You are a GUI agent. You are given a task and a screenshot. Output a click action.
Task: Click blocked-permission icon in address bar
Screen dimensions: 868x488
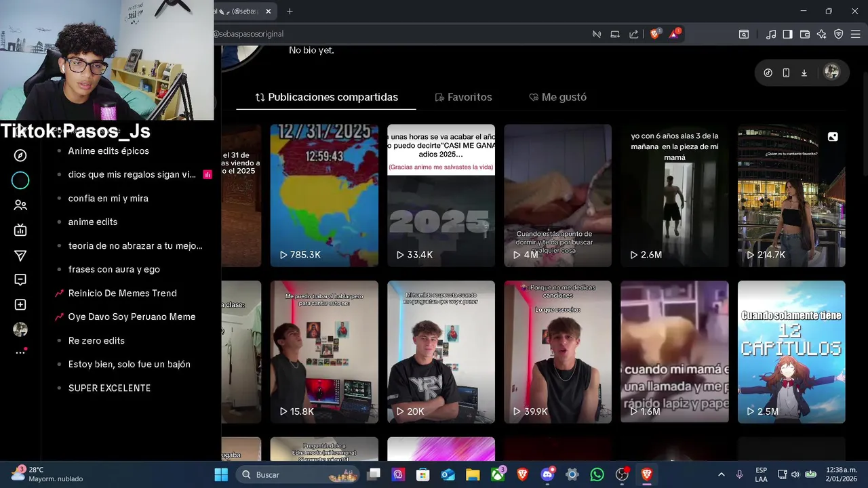coord(597,34)
